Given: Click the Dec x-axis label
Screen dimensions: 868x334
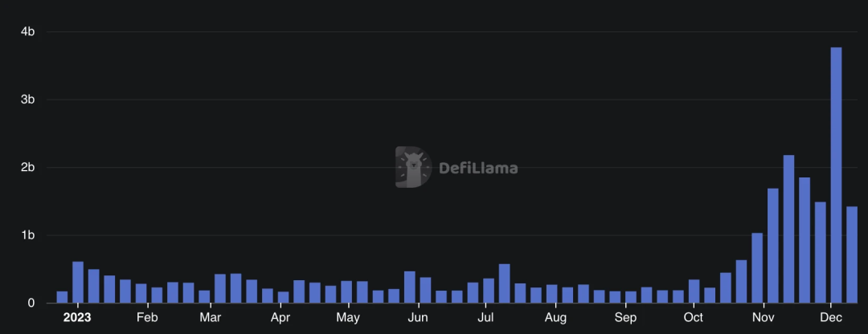Looking at the screenshot, I should 831,317.
